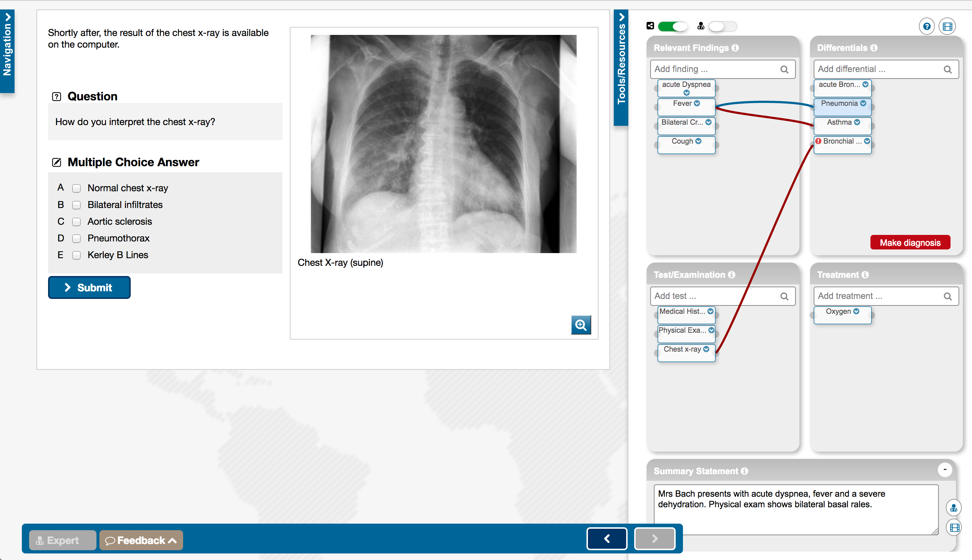Open dropdown arrow on Fever finding
This screenshot has width=972, height=560.
coord(697,103)
